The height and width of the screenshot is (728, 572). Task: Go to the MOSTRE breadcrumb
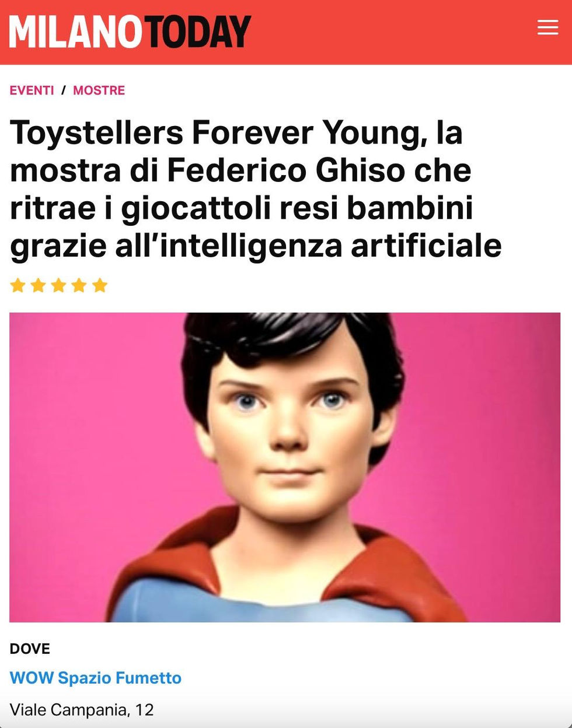pos(99,90)
